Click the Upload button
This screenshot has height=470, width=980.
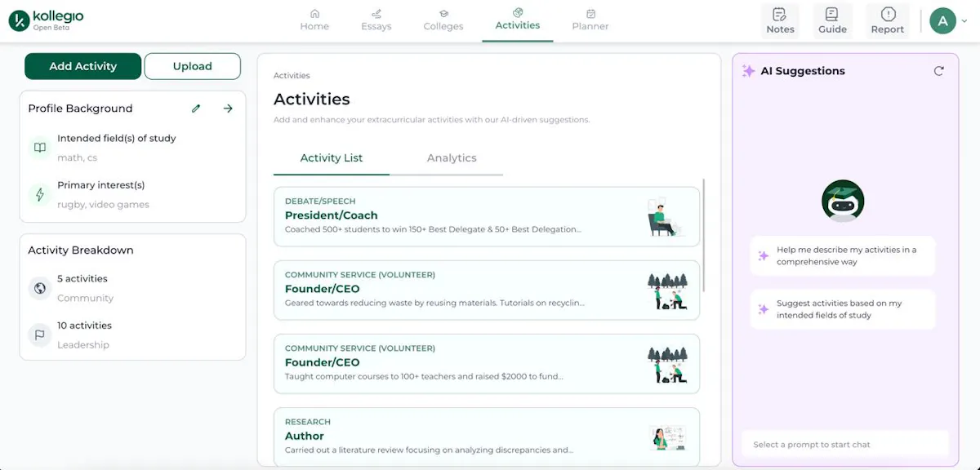pyautogui.click(x=193, y=66)
